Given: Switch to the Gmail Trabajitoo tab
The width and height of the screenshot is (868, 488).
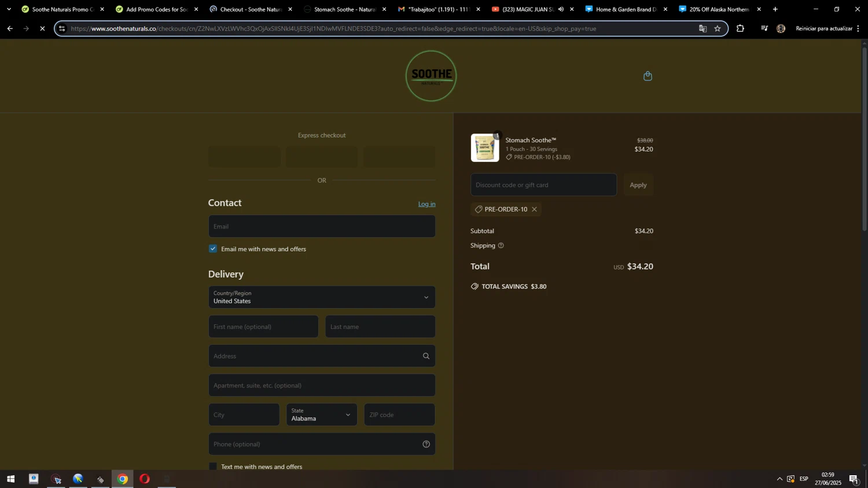Looking at the screenshot, I should click(x=439, y=9).
